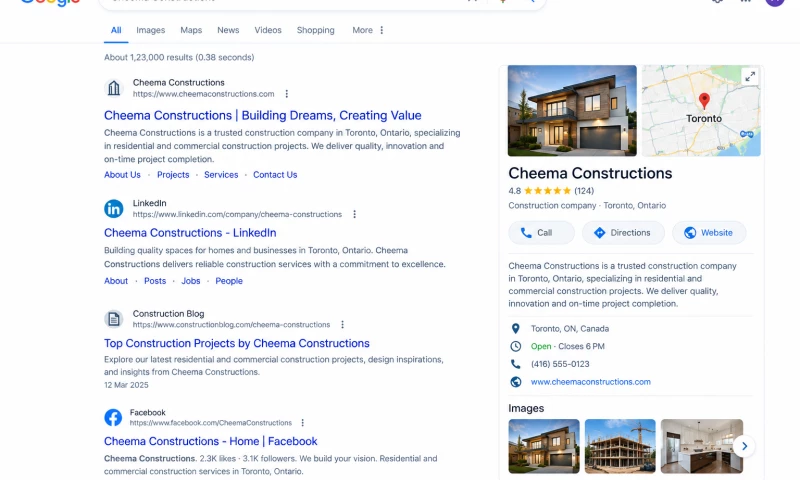The width and height of the screenshot is (800, 480).
Task: Open 'Building Dreams, Creating Value' result
Action: pos(263,115)
